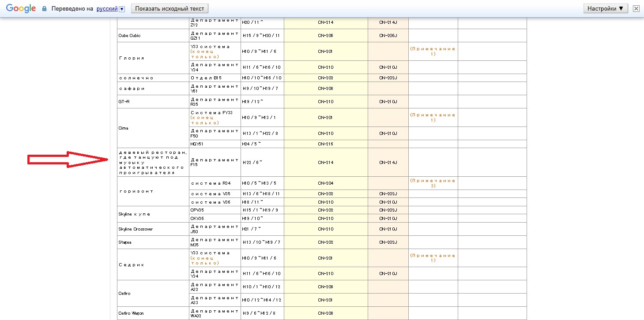Image resolution: width=644 pixels, height=320 pixels.
Task: Click the CN-206J cell
Action: coord(388,36)
